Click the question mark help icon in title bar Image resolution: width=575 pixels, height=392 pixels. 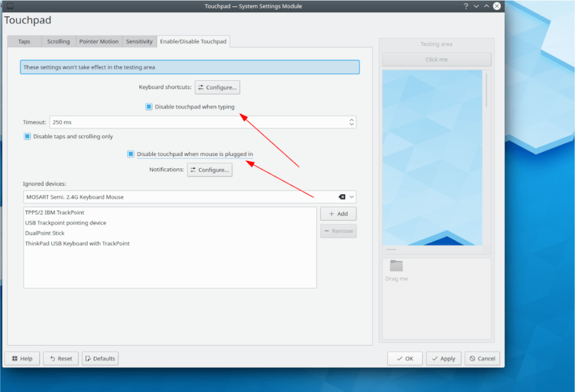coord(466,6)
